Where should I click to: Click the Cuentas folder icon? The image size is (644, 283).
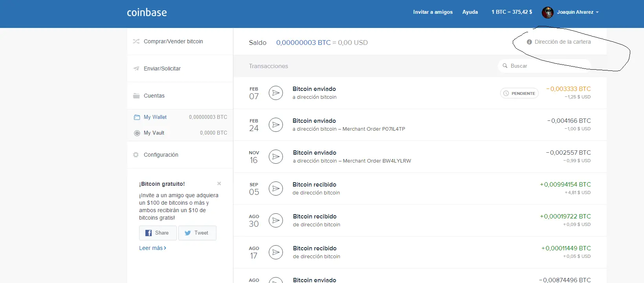coord(136,96)
